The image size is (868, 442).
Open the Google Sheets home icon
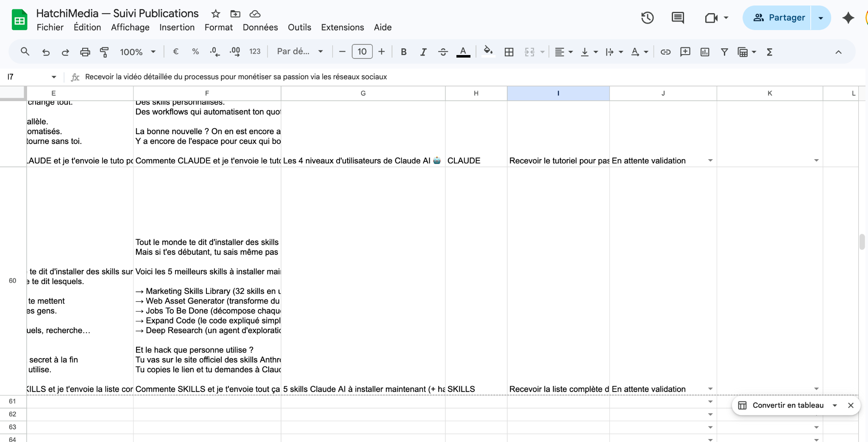[x=19, y=19]
